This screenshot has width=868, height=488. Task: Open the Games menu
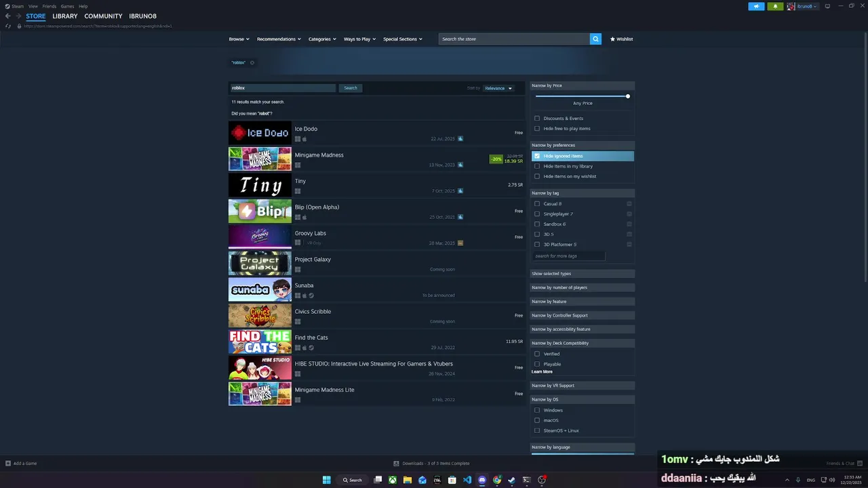pyautogui.click(x=67, y=6)
